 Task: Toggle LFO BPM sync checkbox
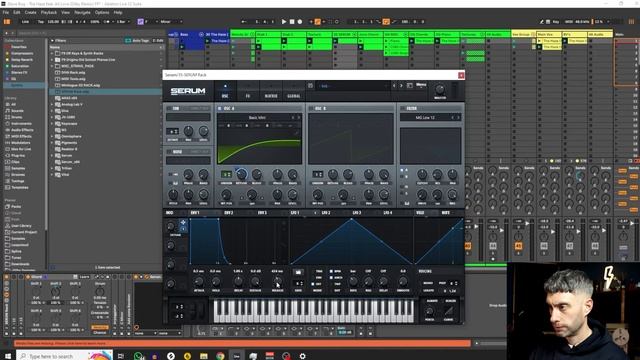[331, 271]
